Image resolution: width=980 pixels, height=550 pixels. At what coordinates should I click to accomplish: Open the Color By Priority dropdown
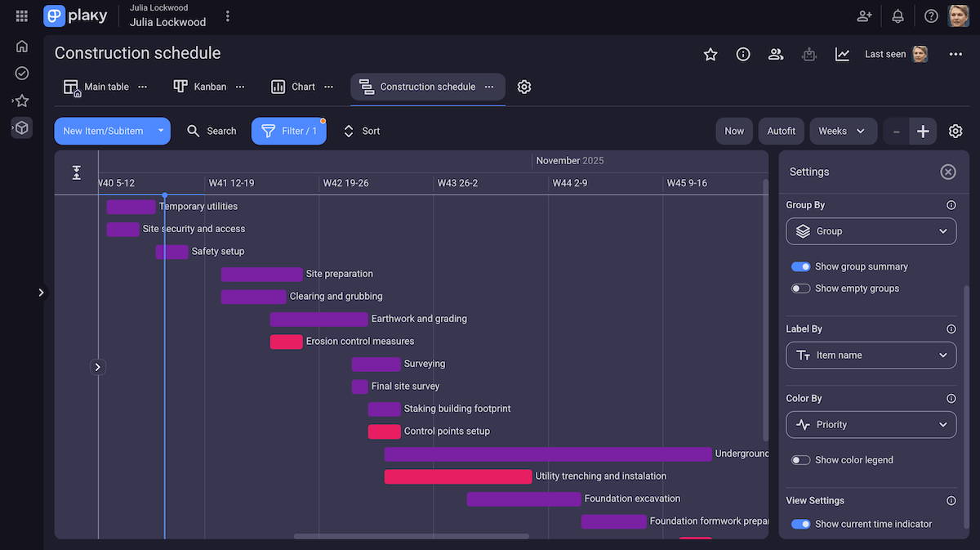[x=871, y=424]
